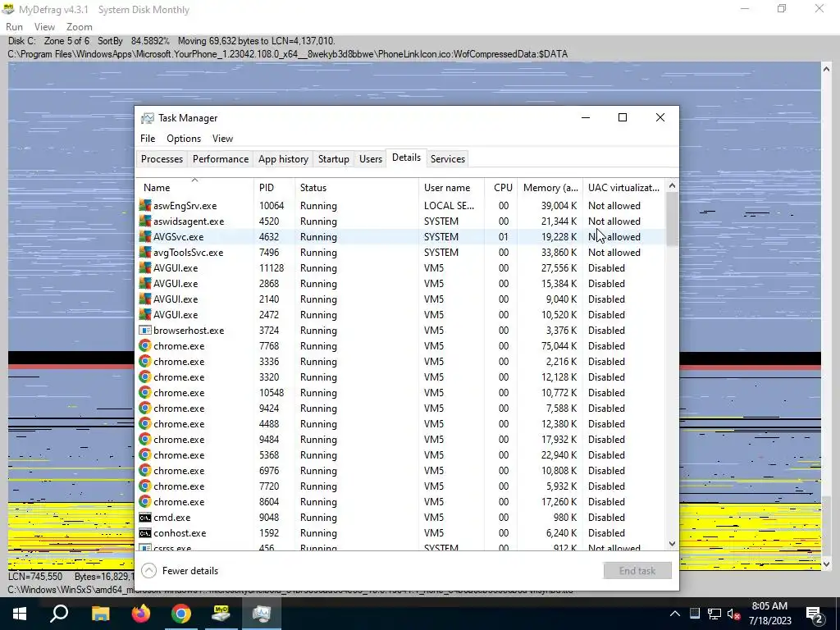Click Task Manager scrollbar up arrow
The image size is (840, 630).
(673, 185)
